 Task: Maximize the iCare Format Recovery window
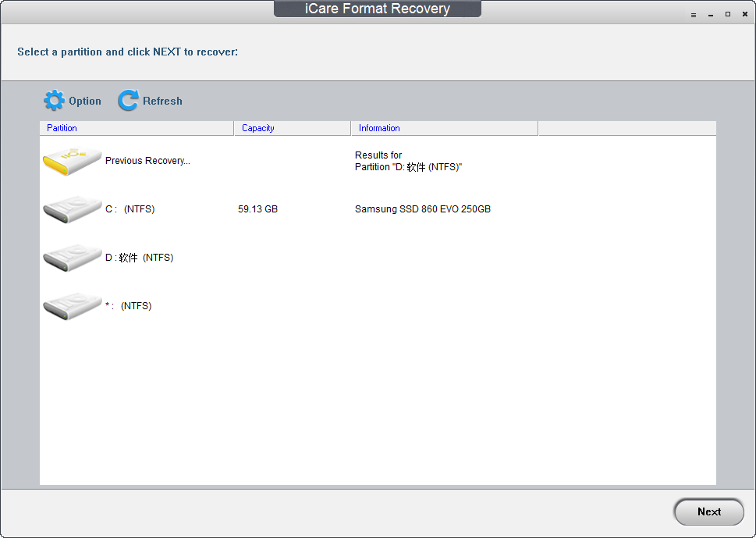coord(728,15)
